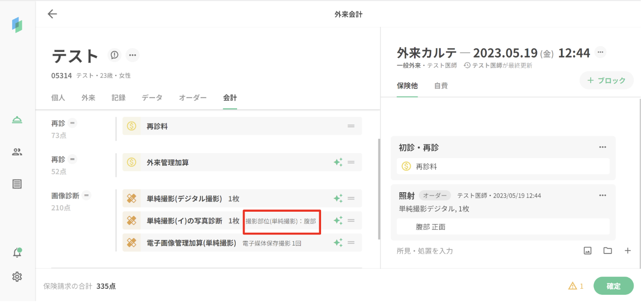Click the オーダー tag on 照射 block

pyautogui.click(x=435, y=195)
